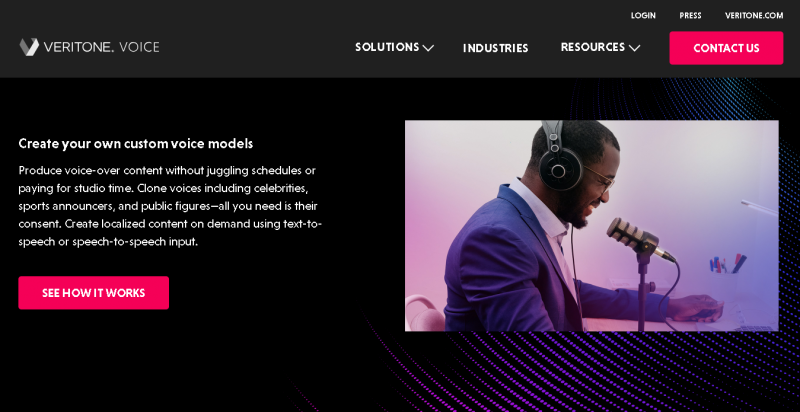Image resolution: width=800 pixels, height=412 pixels.
Task: Click the headphones in the photo
Action: (558, 157)
